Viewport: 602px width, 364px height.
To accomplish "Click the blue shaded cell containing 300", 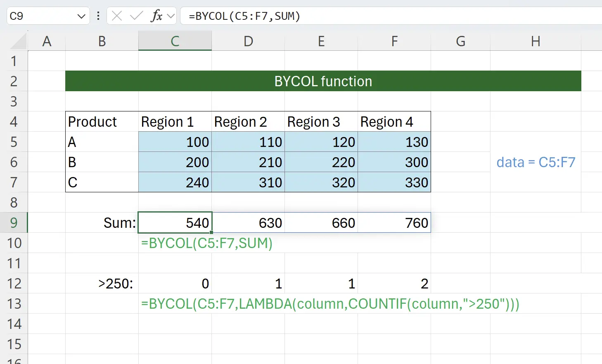I will 394,162.
